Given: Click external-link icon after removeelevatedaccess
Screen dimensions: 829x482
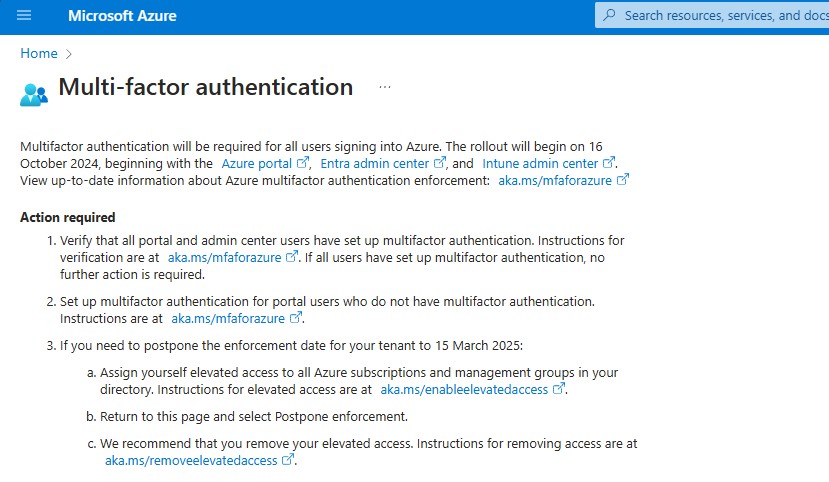Looking at the screenshot, I should 288,459.
